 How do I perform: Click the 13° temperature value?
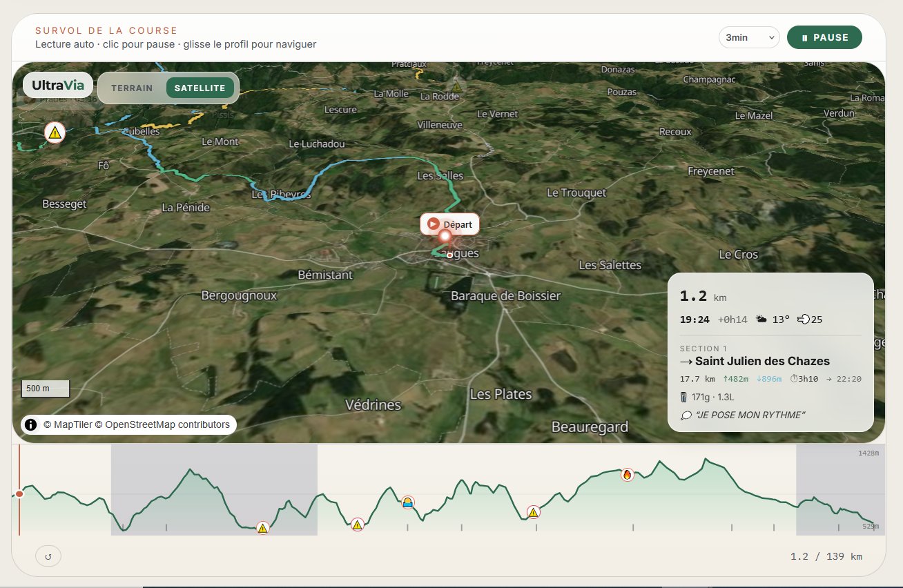(781, 320)
